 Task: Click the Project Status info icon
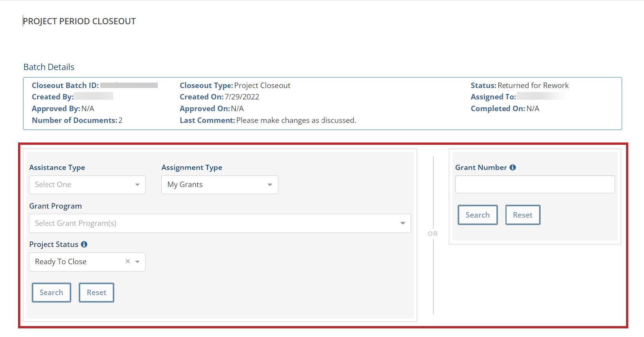click(x=84, y=244)
